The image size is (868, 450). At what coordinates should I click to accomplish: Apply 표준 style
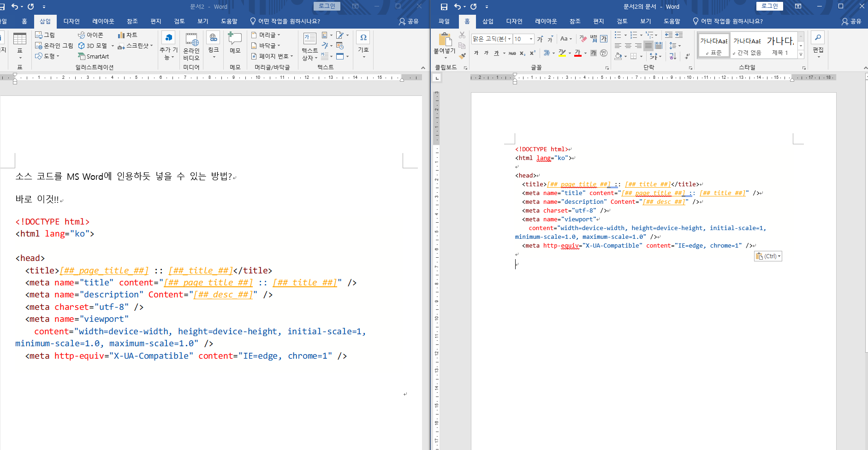[x=714, y=45]
